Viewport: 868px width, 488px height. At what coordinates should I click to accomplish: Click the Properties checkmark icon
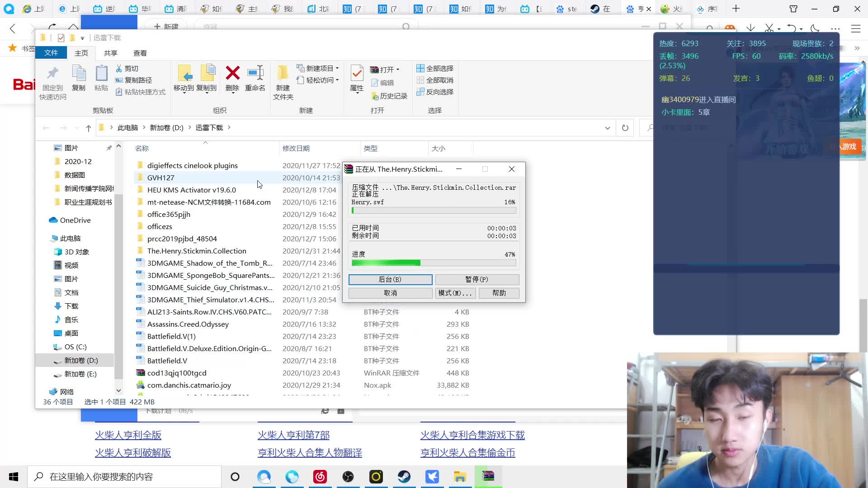click(357, 73)
